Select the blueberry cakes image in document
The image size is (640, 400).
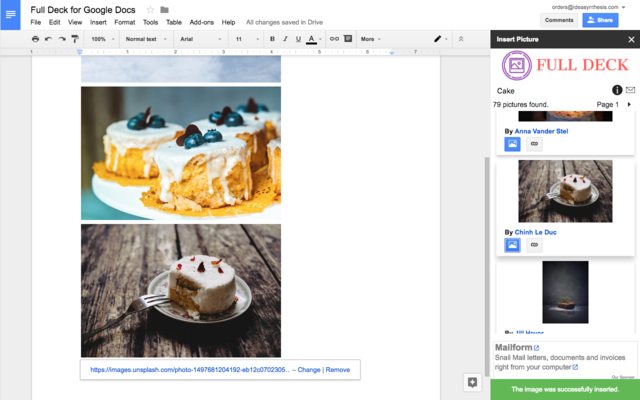181,153
